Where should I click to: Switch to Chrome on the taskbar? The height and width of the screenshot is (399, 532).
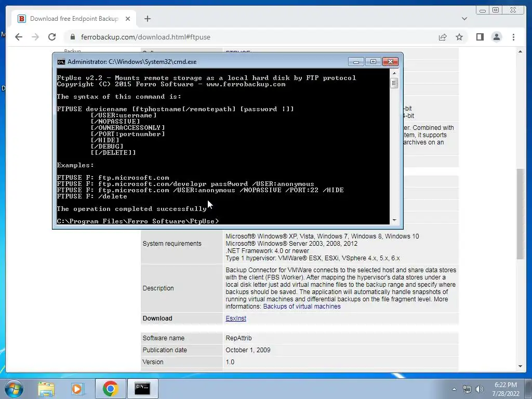click(x=110, y=389)
